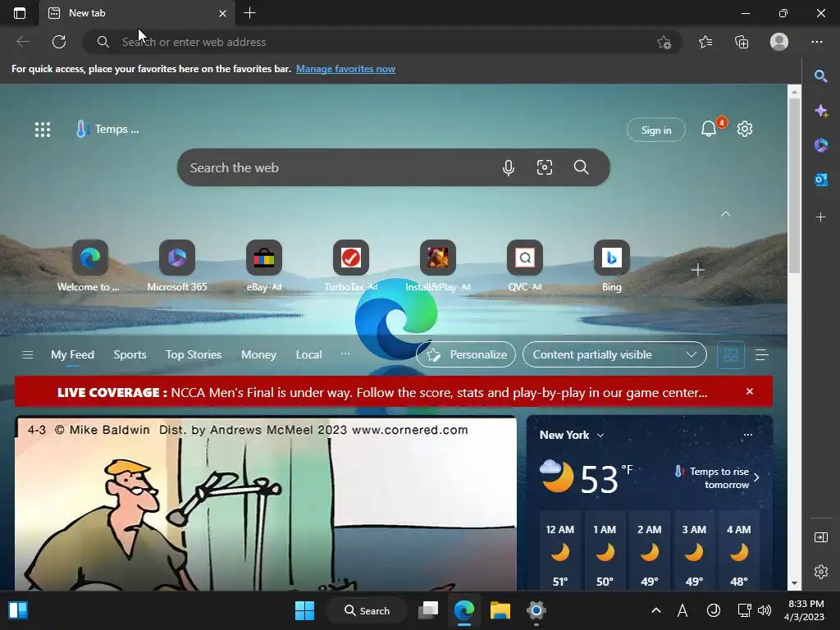
Task: Hide the sidebar panel icon
Action: click(820, 537)
